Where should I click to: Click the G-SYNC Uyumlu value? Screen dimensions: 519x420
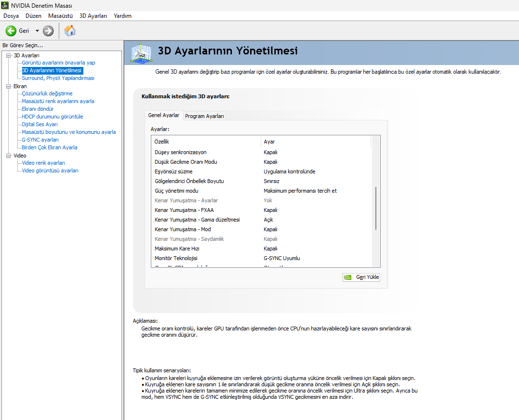click(x=282, y=258)
